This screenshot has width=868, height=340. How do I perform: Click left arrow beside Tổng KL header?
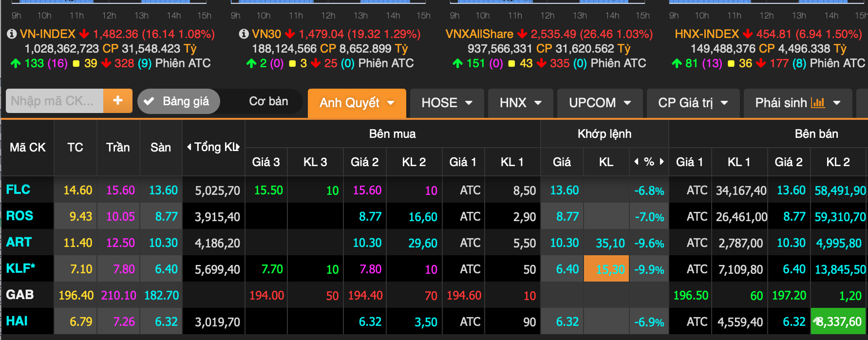(x=189, y=147)
